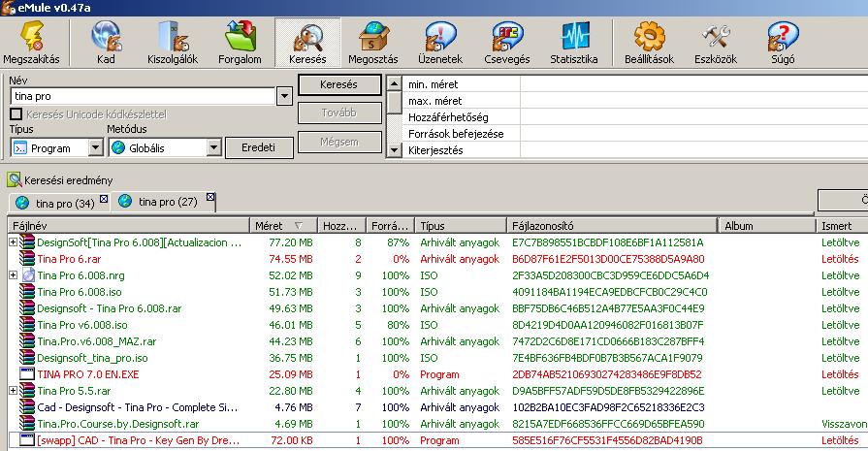Click the Tovább button
This screenshot has width=868, height=451.
coord(339,113)
